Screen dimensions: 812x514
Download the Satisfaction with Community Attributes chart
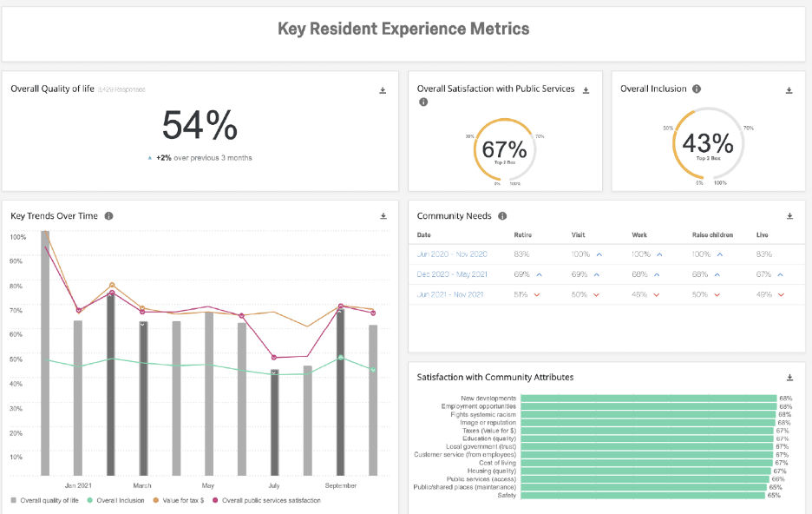(x=789, y=378)
